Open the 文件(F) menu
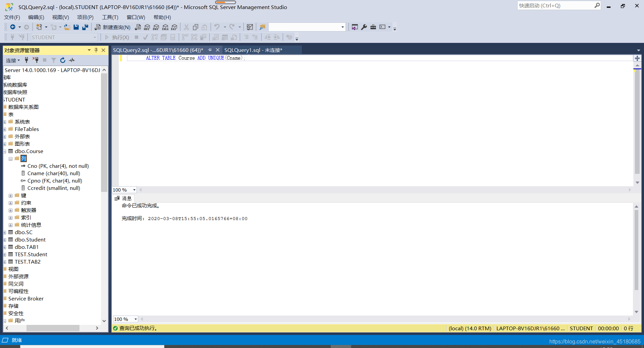The image size is (644, 348). (x=12, y=17)
